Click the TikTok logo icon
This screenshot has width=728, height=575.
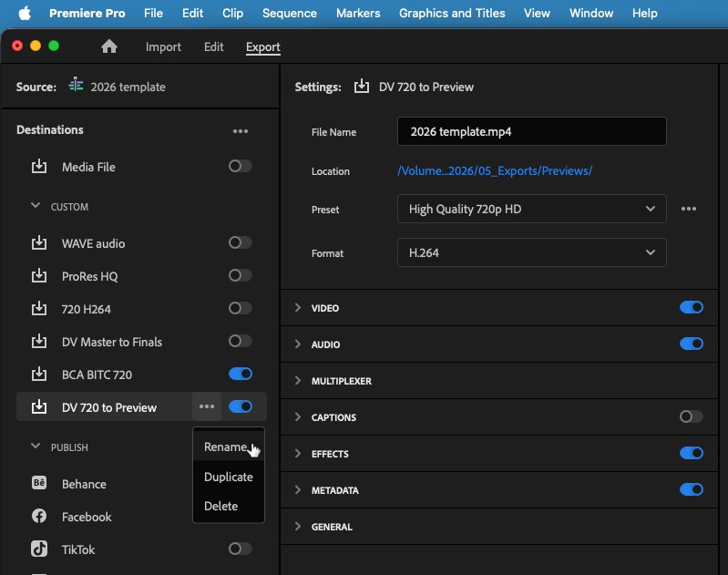[x=39, y=549]
